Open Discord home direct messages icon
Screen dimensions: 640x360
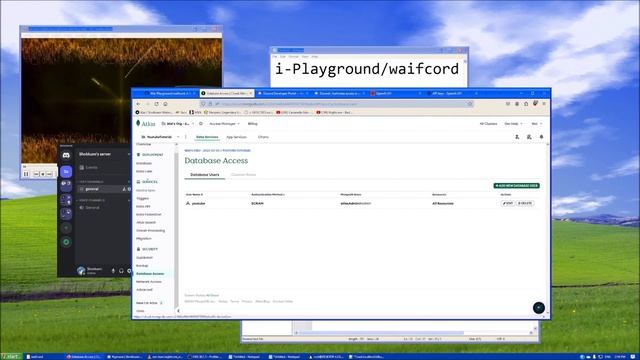point(66,155)
